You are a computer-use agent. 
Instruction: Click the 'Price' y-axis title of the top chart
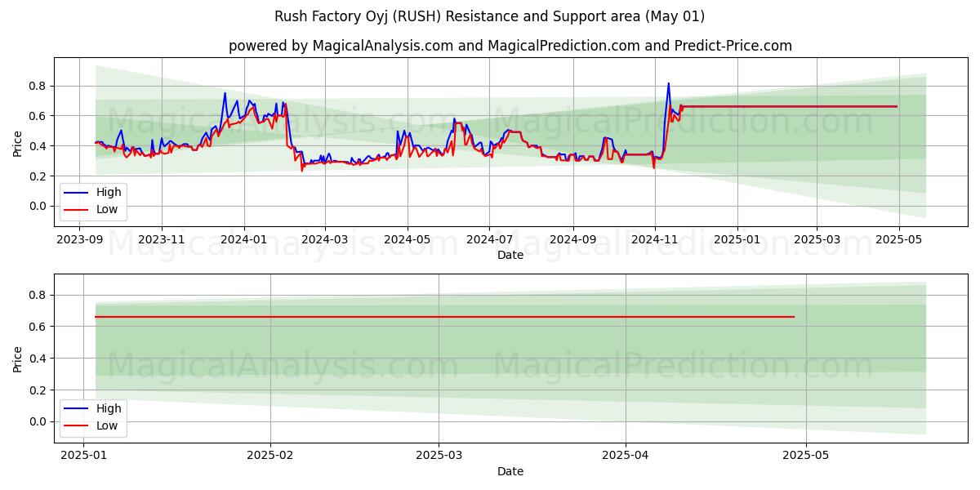(18, 142)
